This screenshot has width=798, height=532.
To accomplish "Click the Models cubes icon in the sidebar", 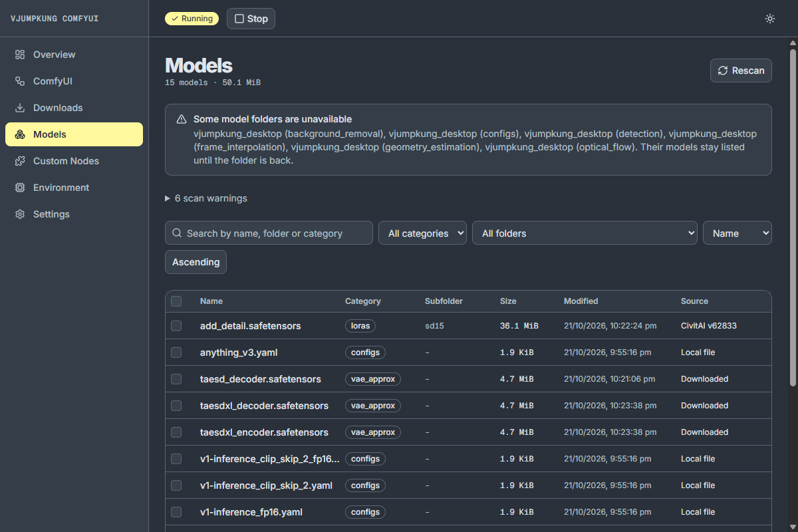I will [x=20, y=134].
